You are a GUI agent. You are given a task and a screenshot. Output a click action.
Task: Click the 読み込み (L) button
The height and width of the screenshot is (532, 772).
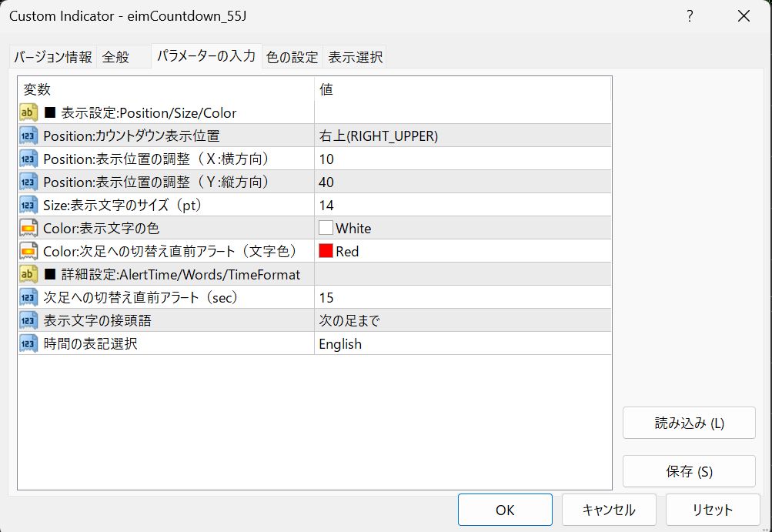click(x=689, y=423)
